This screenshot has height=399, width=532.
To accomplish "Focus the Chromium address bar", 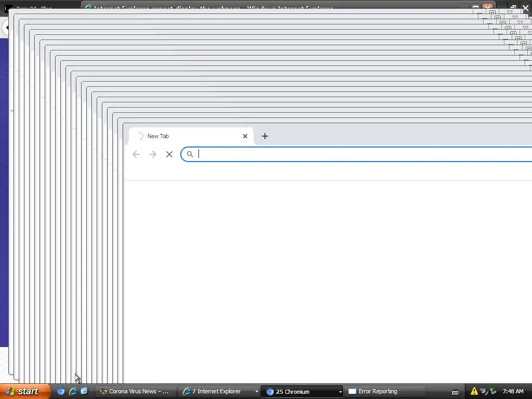I will 356,154.
